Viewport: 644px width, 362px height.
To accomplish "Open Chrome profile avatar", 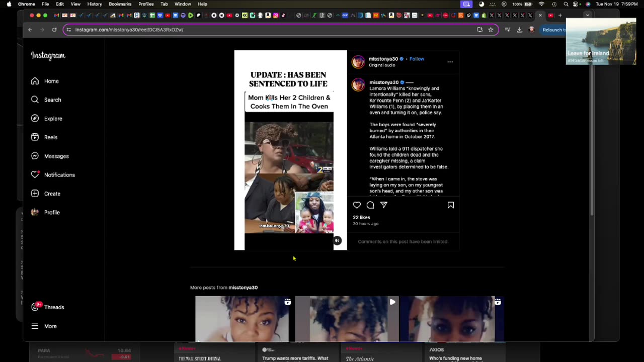I will [532, 30].
